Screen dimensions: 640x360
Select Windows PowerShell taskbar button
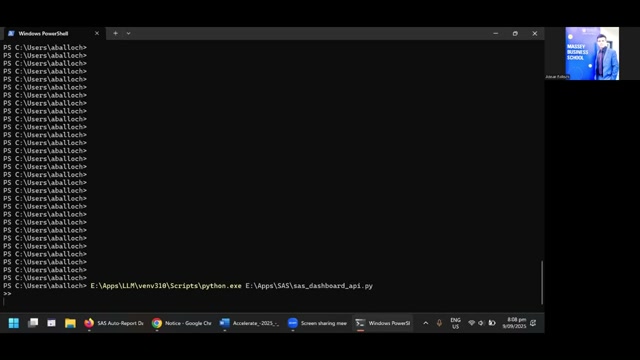[383, 323]
